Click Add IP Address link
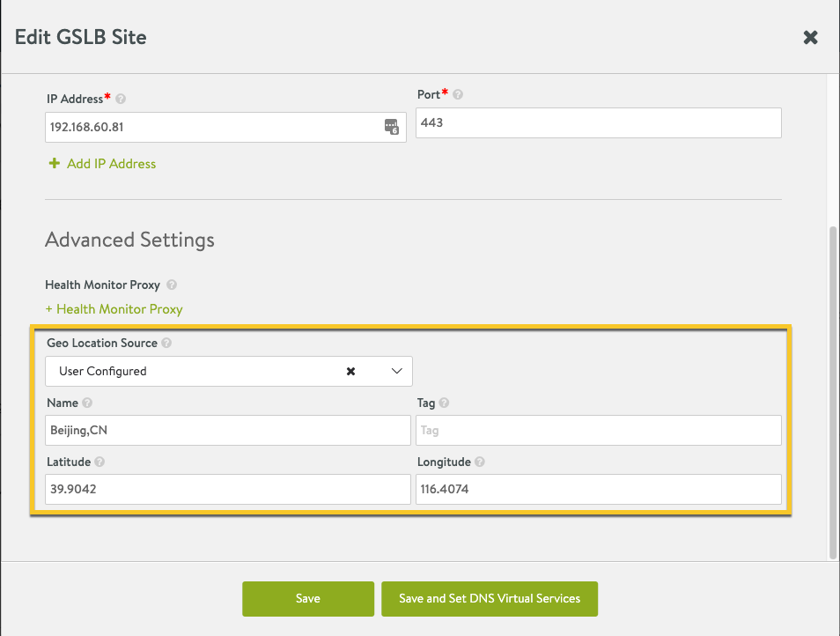Screen dimensions: 840x636 pyautogui.click(x=112, y=164)
